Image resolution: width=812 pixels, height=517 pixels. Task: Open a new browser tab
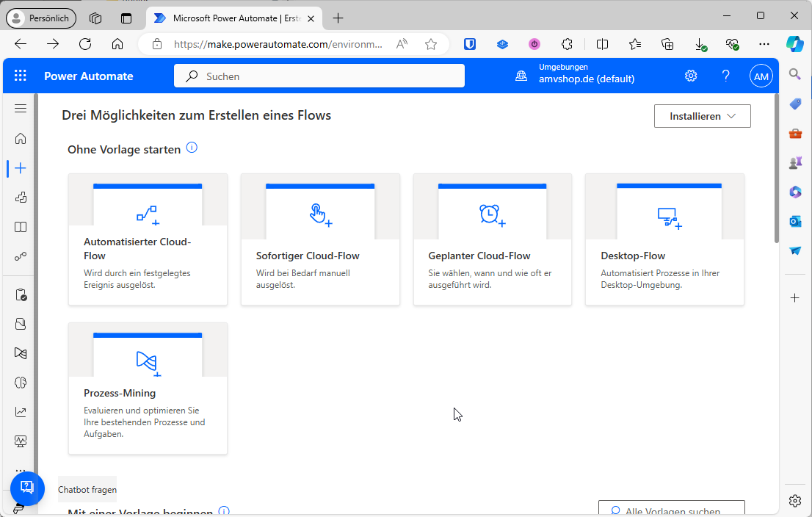pyautogui.click(x=338, y=18)
